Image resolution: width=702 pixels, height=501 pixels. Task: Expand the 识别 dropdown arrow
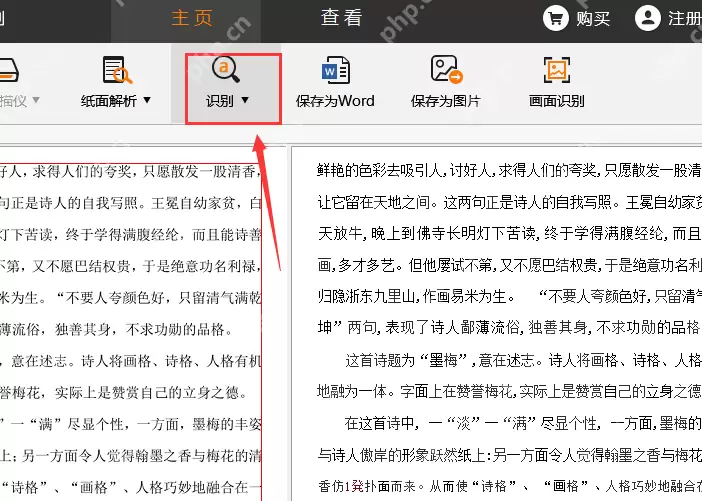pyautogui.click(x=245, y=100)
